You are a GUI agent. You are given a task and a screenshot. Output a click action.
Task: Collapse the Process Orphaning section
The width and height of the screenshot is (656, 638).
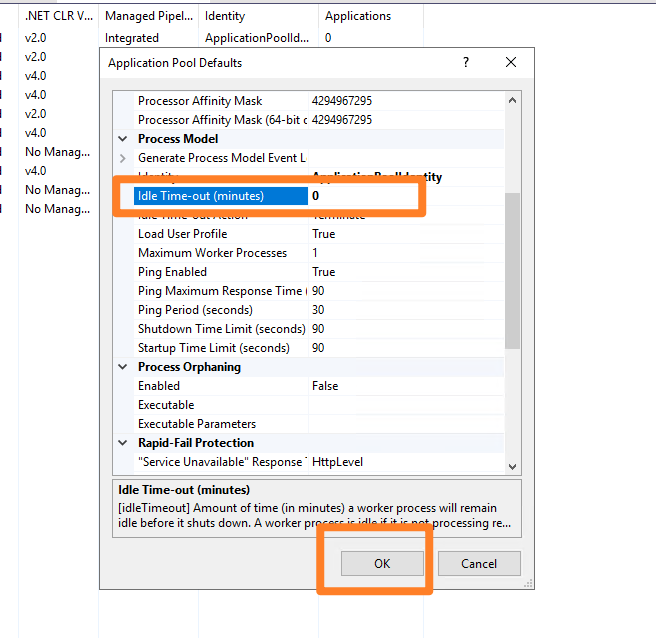(x=123, y=367)
